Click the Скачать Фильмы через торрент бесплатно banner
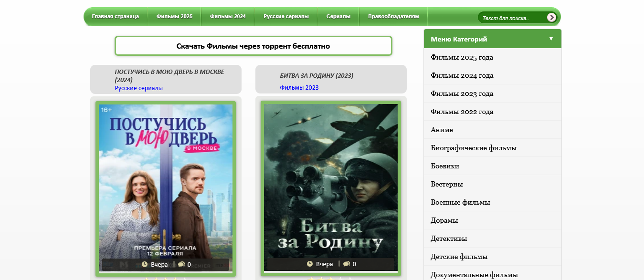Screen dimensions: 644x280 click(x=253, y=46)
